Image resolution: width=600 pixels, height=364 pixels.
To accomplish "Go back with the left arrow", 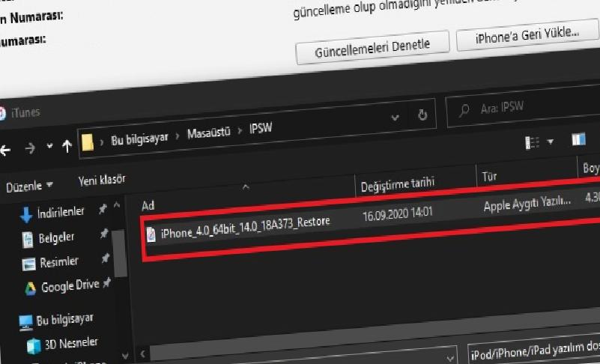I will pyautogui.click(x=4, y=150).
